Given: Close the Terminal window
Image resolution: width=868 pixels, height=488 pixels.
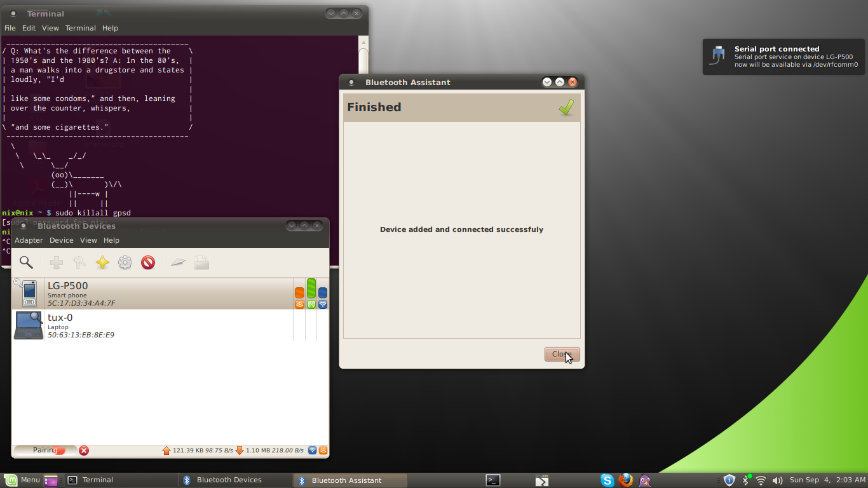Looking at the screenshot, I should click(x=356, y=13).
